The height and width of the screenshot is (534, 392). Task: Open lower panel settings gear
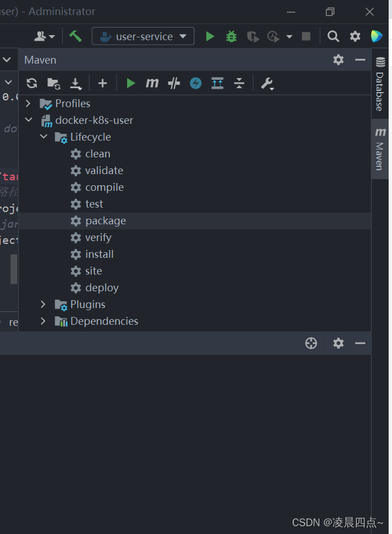click(338, 343)
